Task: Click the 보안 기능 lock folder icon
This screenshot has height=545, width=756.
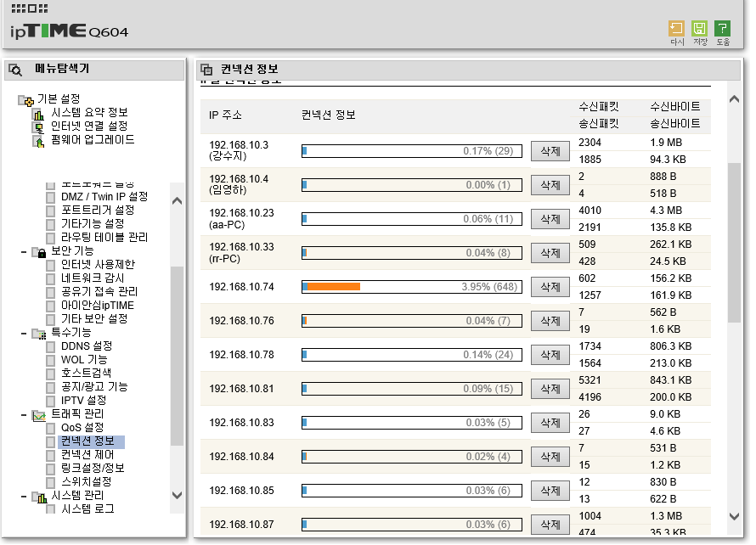Action: pos(39,252)
